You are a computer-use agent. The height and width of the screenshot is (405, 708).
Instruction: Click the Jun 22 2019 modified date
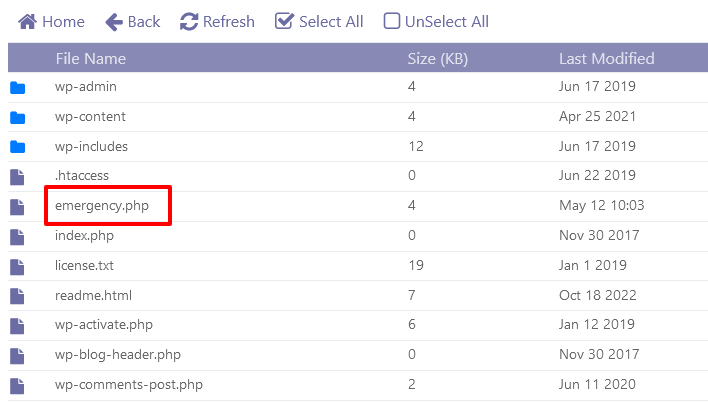597,175
